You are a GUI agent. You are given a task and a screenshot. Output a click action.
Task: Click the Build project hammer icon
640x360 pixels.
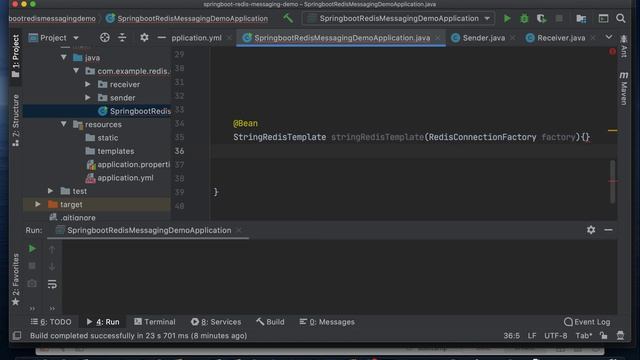[x=288, y=18]
